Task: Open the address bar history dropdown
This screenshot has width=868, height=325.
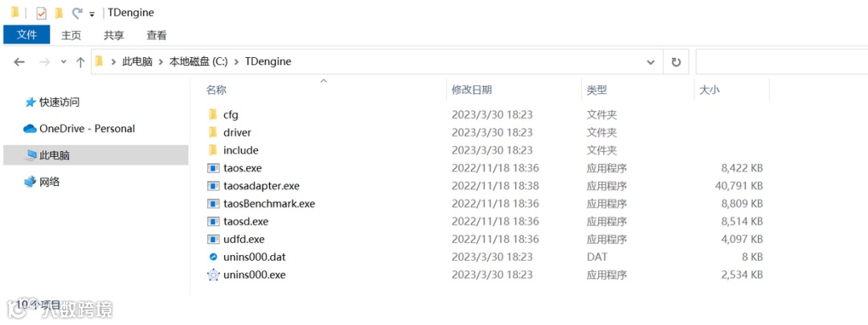Action: pyautogui.click(x=651, y=62)
